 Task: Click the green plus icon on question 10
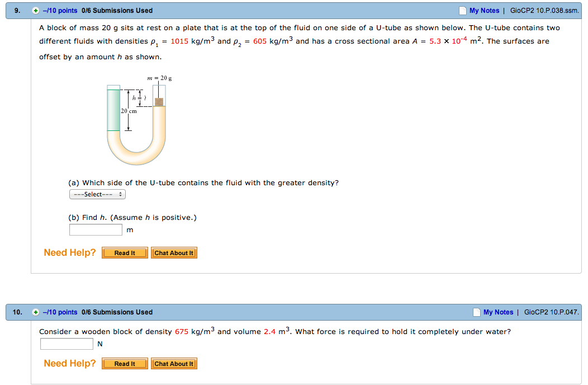pyautogui.click(x=36, y=312)
